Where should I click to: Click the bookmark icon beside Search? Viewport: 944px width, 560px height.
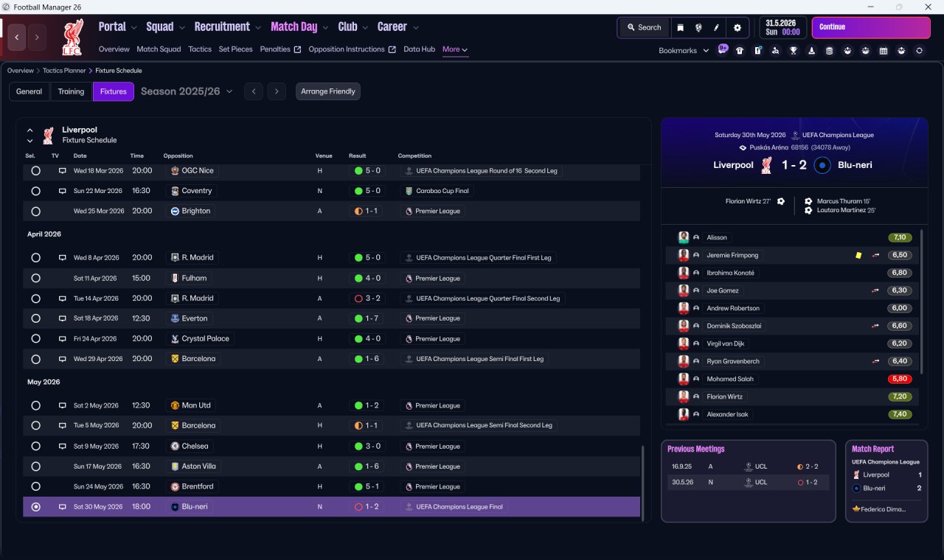coord(681,27)
